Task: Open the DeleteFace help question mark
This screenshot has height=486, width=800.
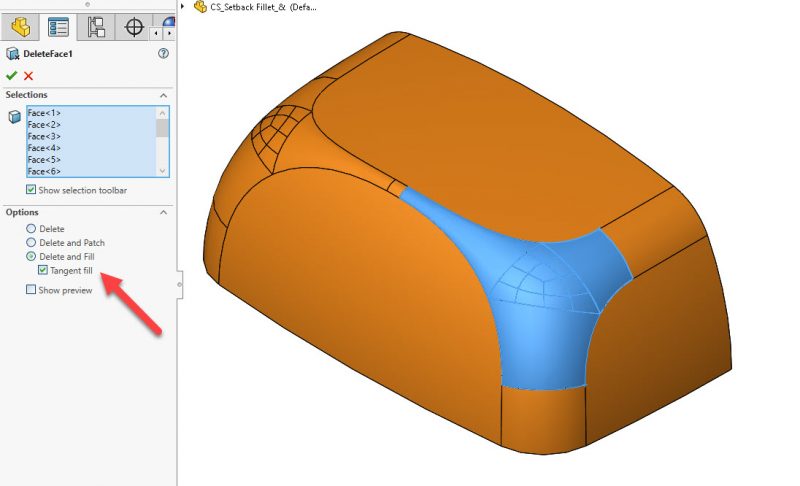Action: [163, 54]
